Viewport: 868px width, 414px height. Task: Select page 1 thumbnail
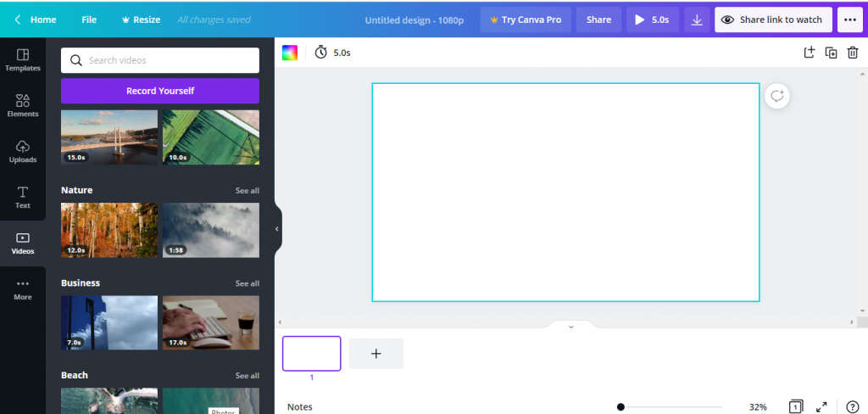click(312, 353)
